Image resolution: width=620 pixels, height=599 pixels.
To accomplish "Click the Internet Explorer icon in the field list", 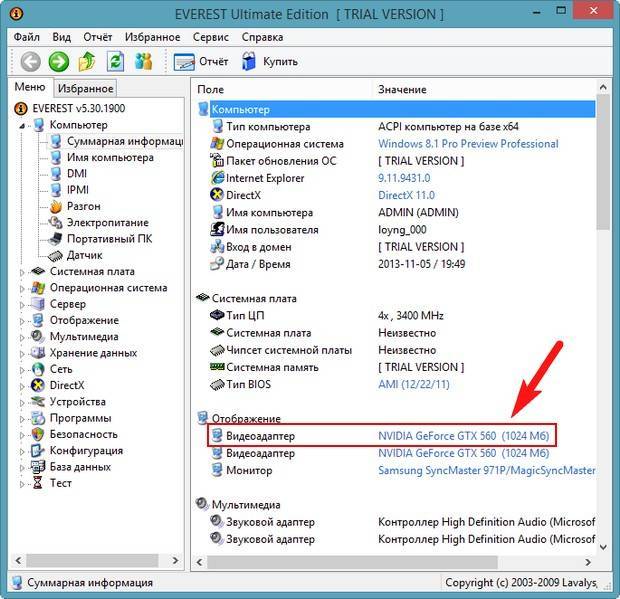I will click(217, 178).
